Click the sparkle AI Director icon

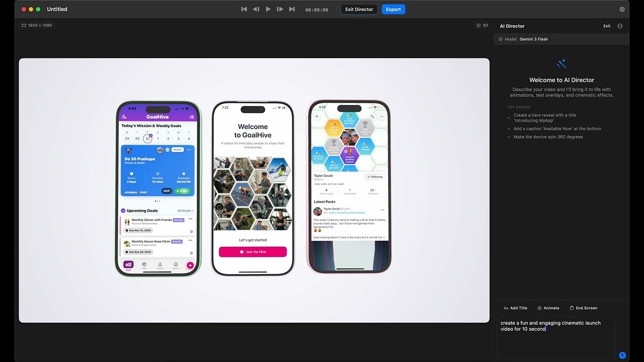click(561, 64)
